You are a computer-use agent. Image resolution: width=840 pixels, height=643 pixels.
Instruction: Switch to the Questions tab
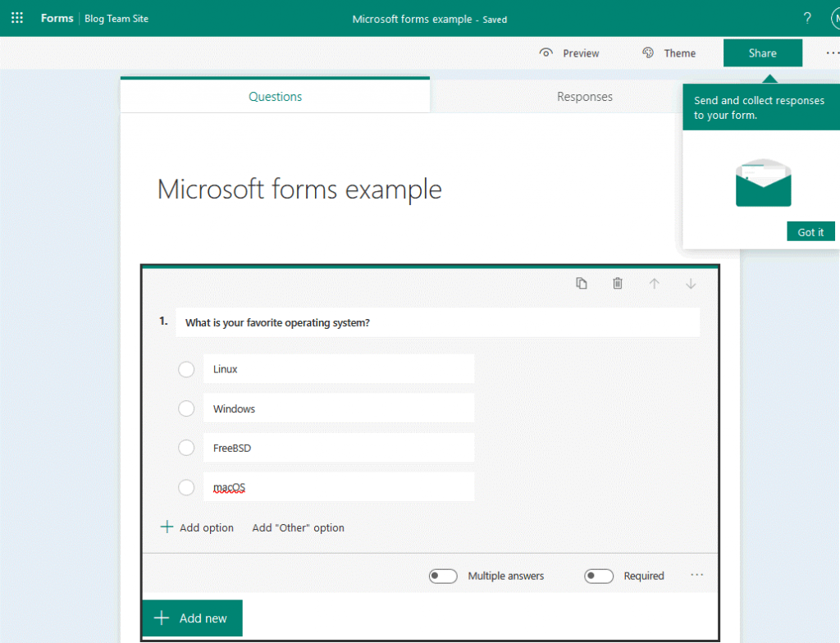pos(275,96)
